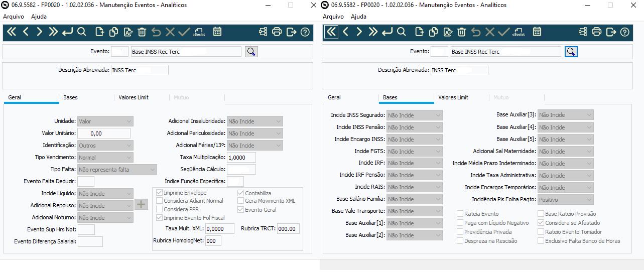
Task: Open the calendar icon in right window toolbar
Action: (x=537, y=32)
